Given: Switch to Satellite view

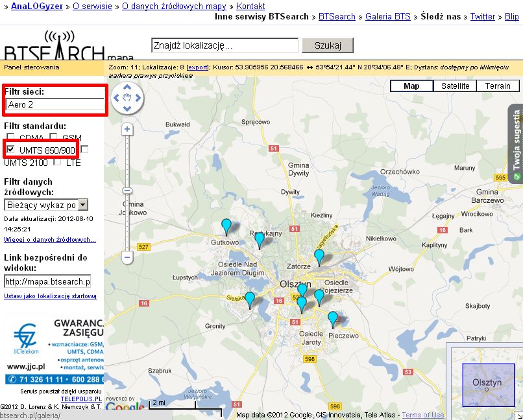Looking at the screenshot, I should click(x=455, y=86).
